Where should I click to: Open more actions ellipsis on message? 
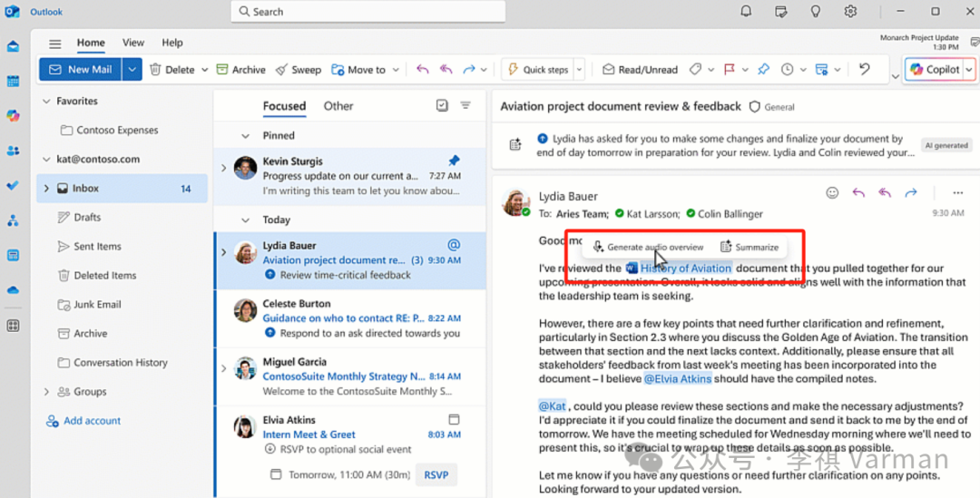pyautogui.click(x=957, y=193)
